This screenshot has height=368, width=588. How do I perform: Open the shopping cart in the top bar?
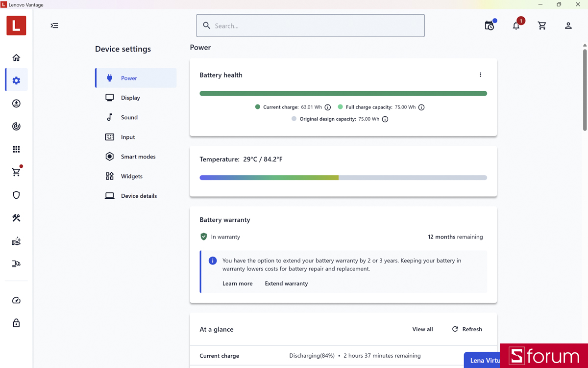[x=542, y=26]
